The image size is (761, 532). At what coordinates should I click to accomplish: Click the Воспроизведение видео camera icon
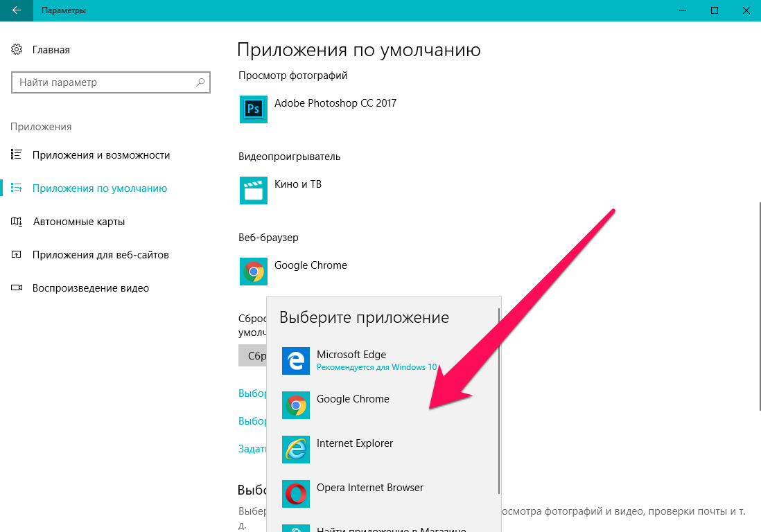point(17,287)
